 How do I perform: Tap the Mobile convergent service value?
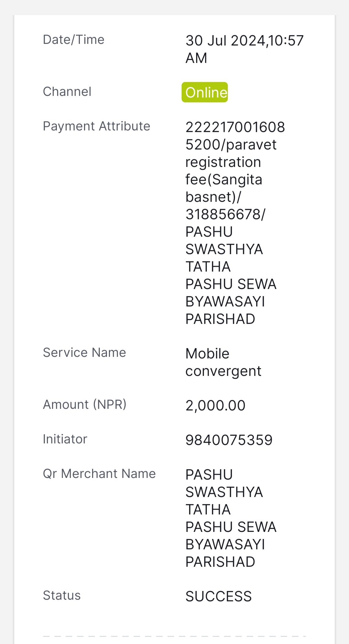click(x=223, y=362)
